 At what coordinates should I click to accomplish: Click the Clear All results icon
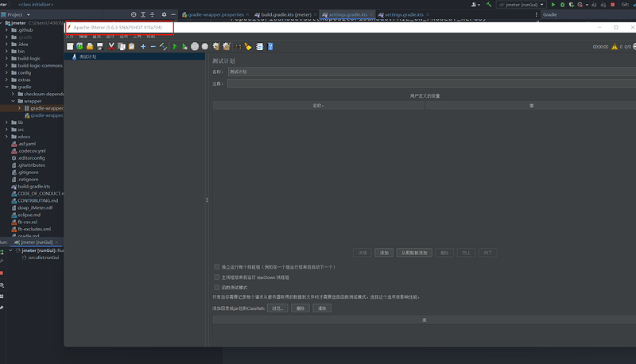point(227,47)
